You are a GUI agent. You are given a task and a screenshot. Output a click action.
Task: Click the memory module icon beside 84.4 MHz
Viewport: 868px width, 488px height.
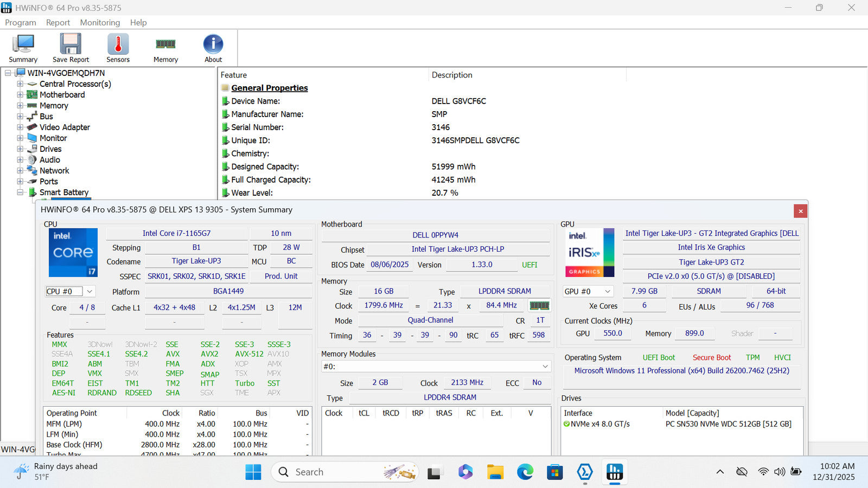click(539, 306)
